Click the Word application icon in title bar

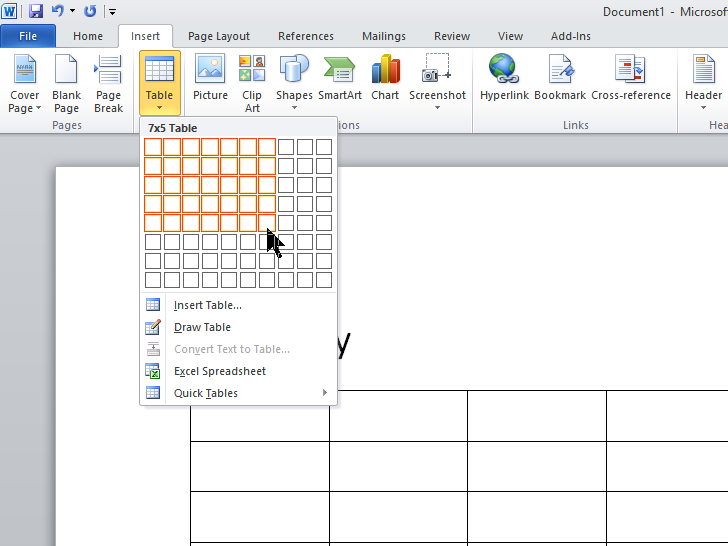click(9, 11)
